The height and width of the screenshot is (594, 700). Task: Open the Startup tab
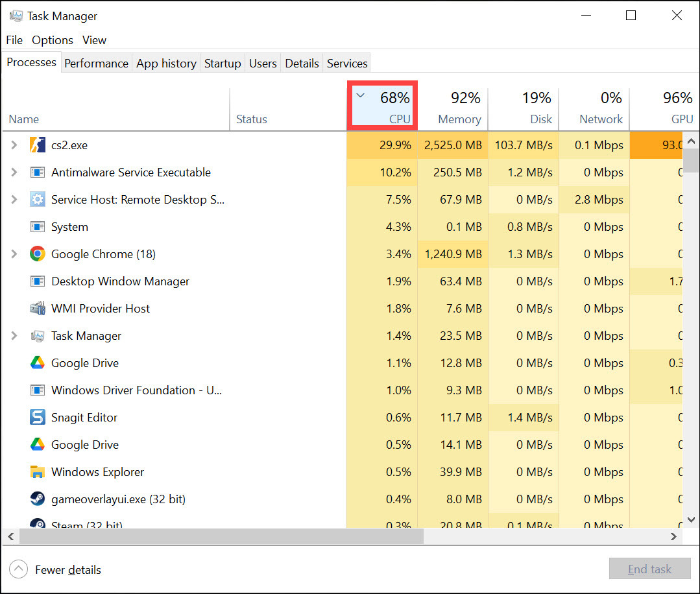223,63
